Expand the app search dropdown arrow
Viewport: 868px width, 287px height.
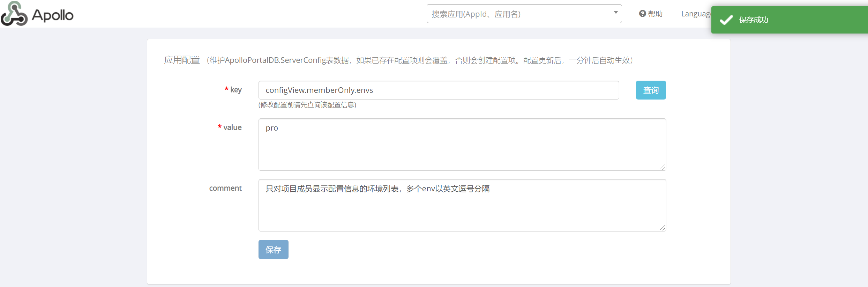coord(616,12)
